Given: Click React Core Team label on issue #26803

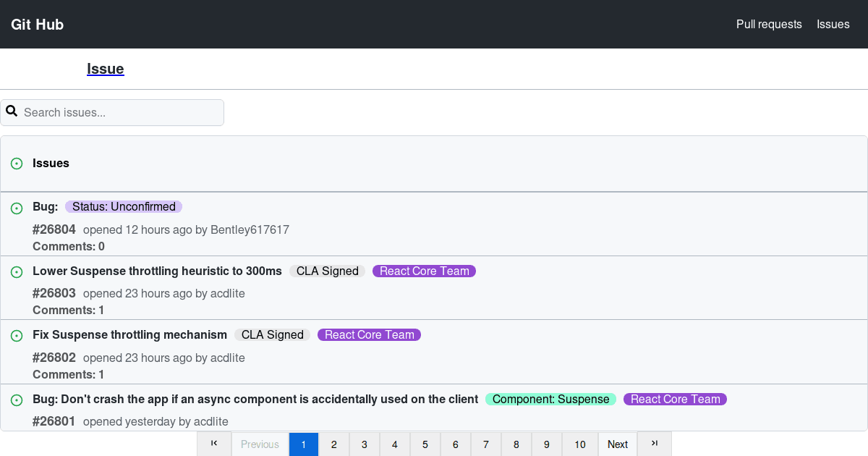Looking at the screenshot, I should (x=425, y=271).
